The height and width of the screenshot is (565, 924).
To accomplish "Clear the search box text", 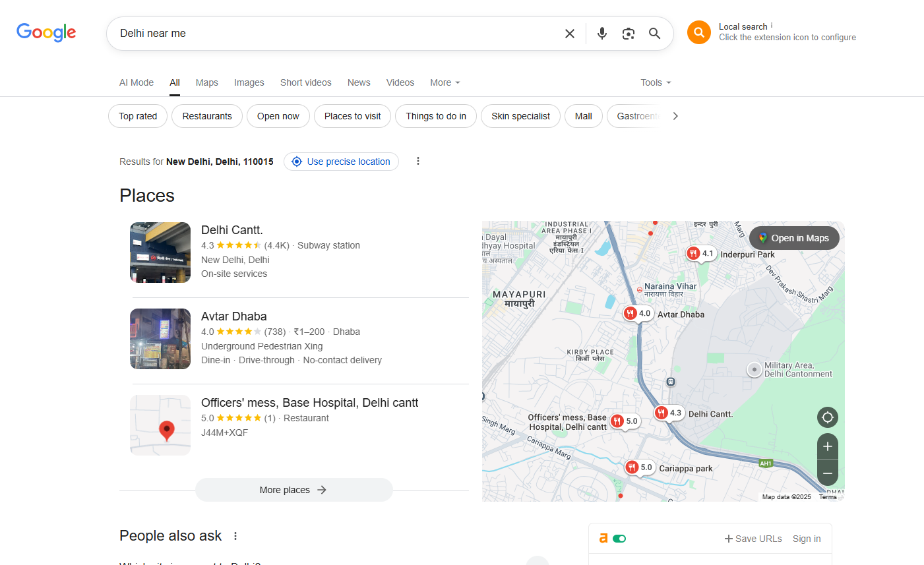I will 570,34.
